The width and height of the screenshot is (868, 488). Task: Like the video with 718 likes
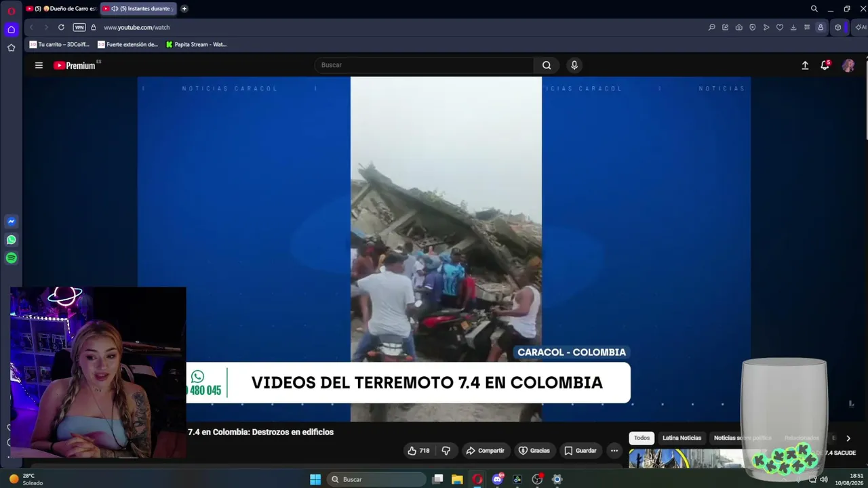[418, 451]
